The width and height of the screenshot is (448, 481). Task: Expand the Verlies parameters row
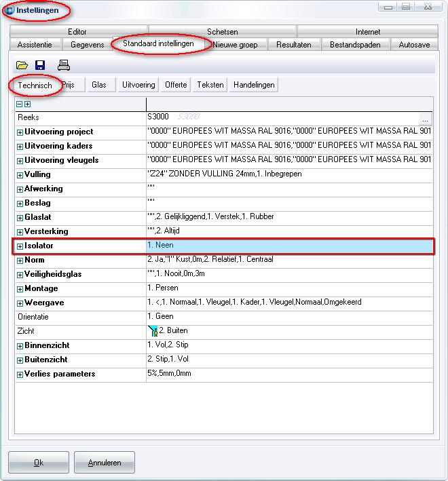pos(20,375)
